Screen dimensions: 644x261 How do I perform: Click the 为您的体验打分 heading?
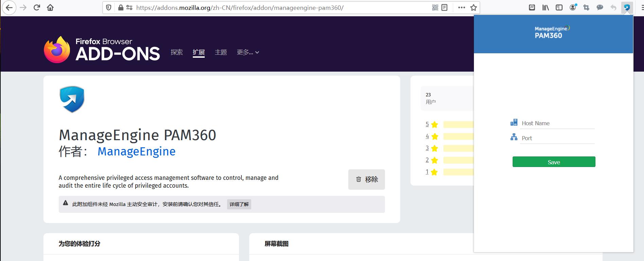point(79,244)
